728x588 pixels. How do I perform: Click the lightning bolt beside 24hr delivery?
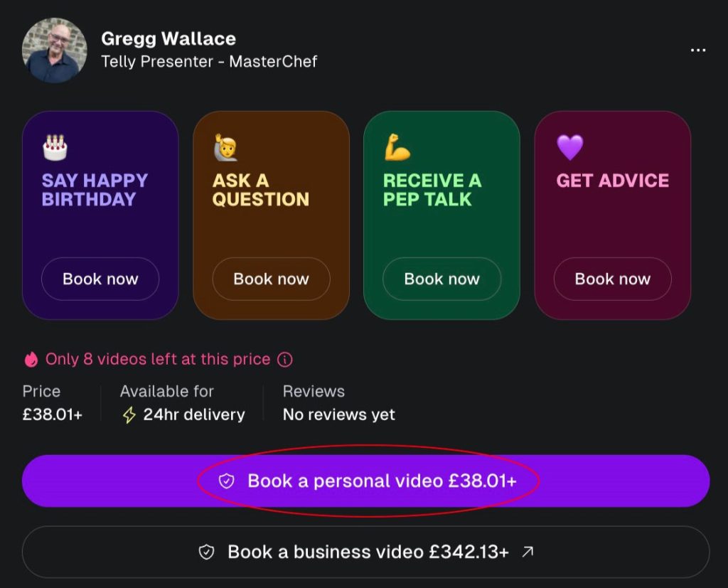[x=129, y=415]
